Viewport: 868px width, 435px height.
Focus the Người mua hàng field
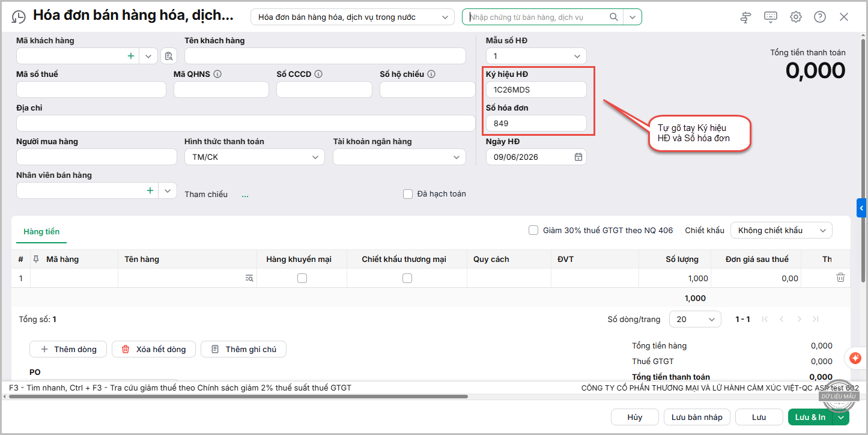coord(97,157)
